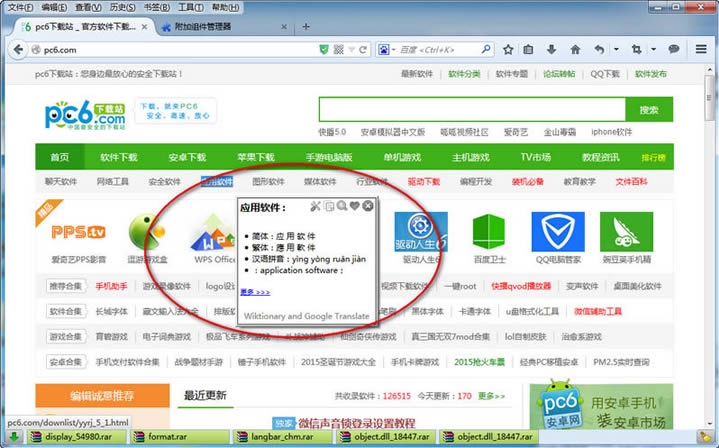
Task: Open display_54980.rar in download bar
Action: pyautogui.click(x=77, y=437)
